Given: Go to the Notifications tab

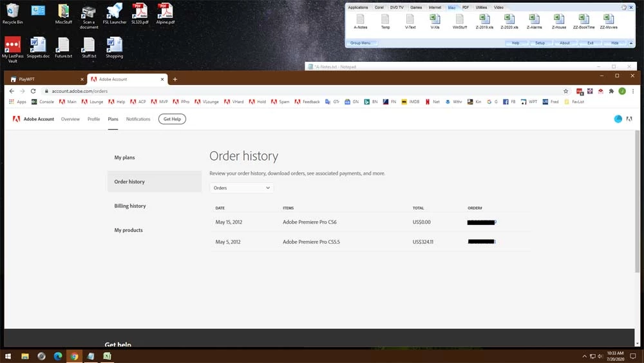Looking at the screenshot, I should pos(138,119).
